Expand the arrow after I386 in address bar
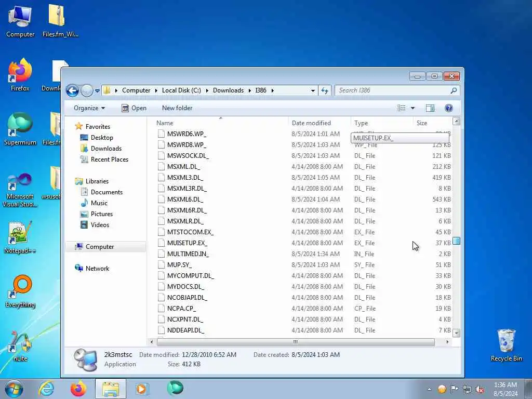Image resolution: width=532 pixels, height=399 pixels. (x=272, y=90)
